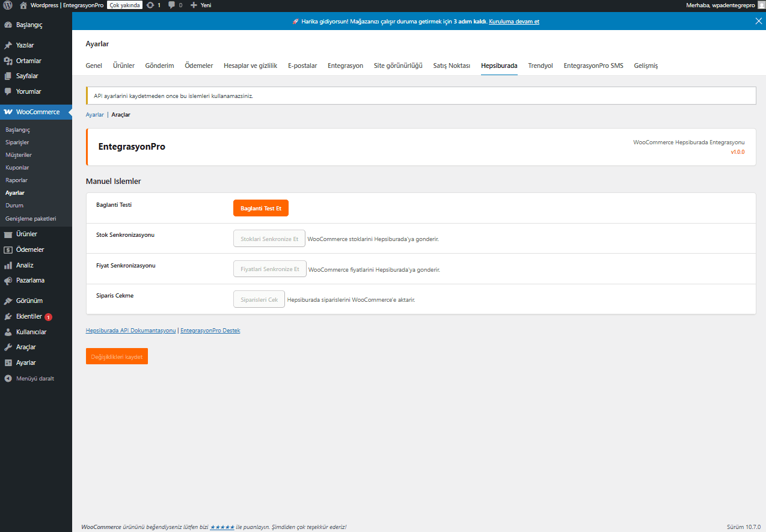
Task: Click the Pazarlama megaphone icon
Action: click(x=8, y=281)
